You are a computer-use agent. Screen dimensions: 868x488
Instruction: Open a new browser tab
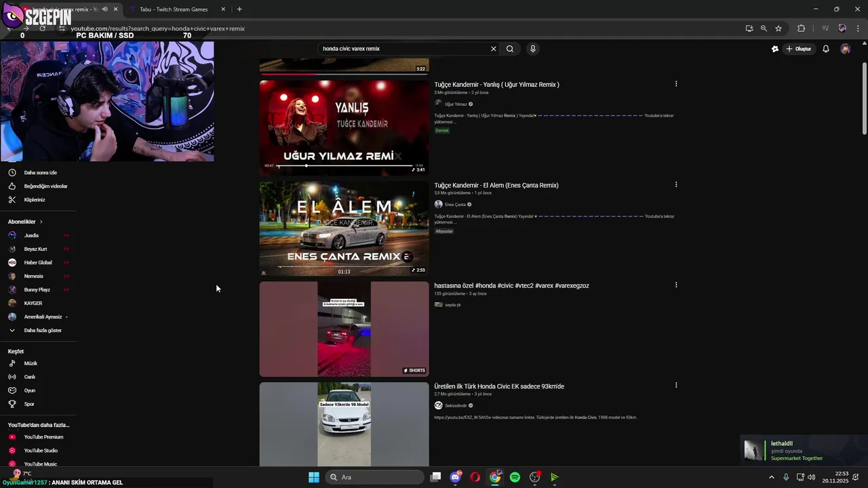[x=239, y=9]
